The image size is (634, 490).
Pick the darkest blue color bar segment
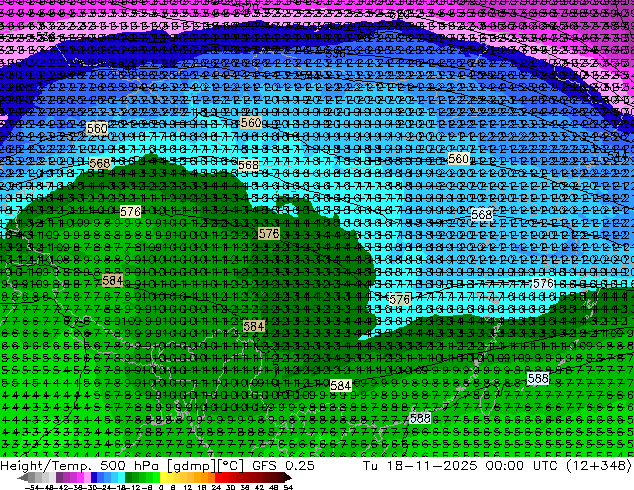pyautogui.click(x=94, y=477)
